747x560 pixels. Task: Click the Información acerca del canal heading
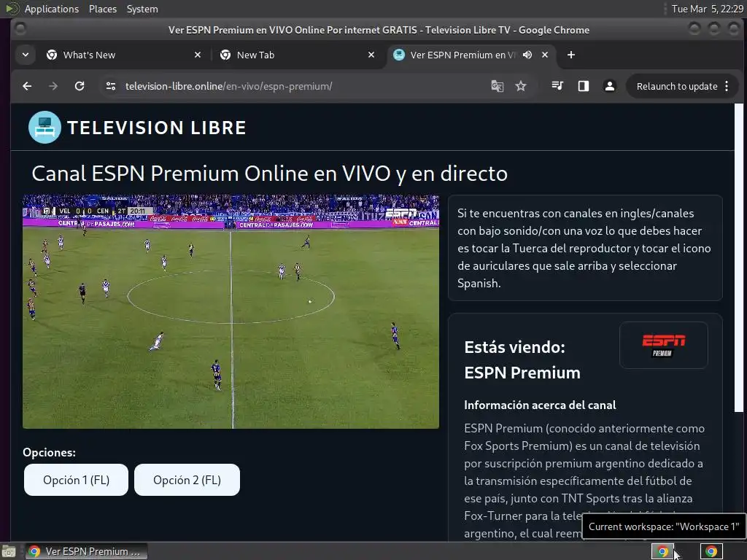(x=540, y=405)
